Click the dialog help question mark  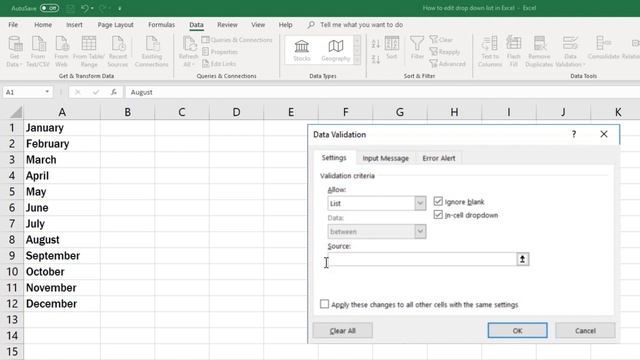click(574, 134)
